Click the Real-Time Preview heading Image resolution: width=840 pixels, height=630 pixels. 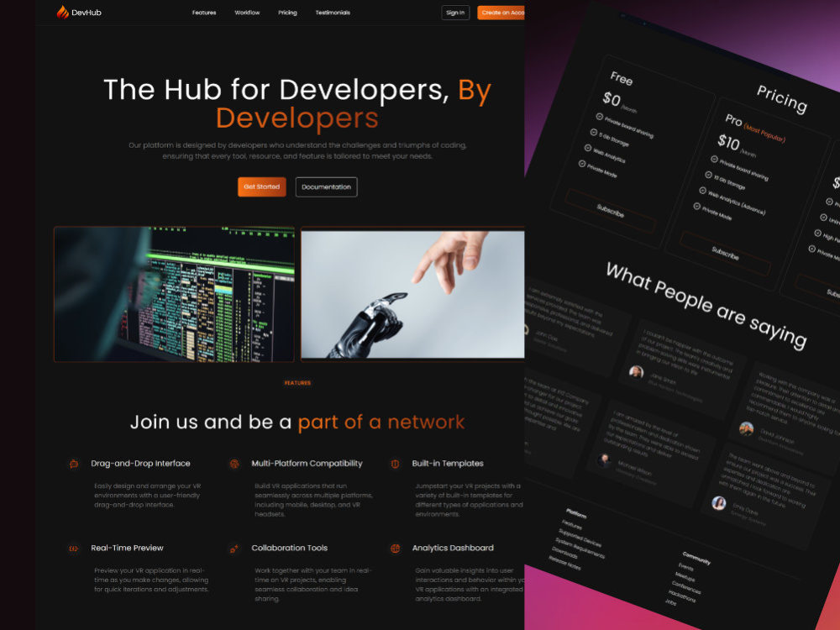pyautogui.click(x=127, y=548)
